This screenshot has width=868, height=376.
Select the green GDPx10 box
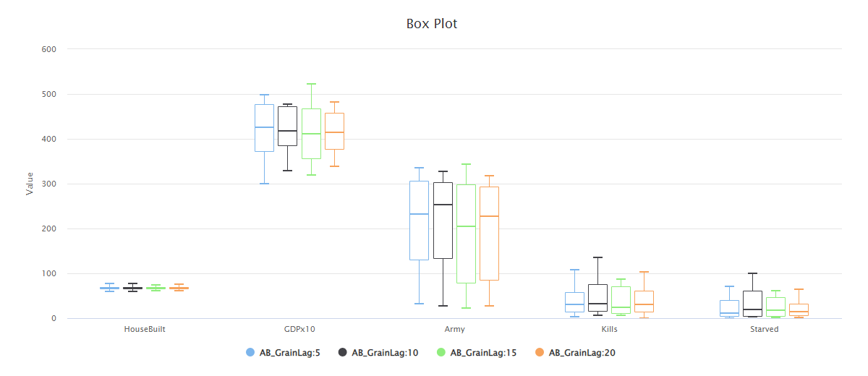(x=311, y=134)
